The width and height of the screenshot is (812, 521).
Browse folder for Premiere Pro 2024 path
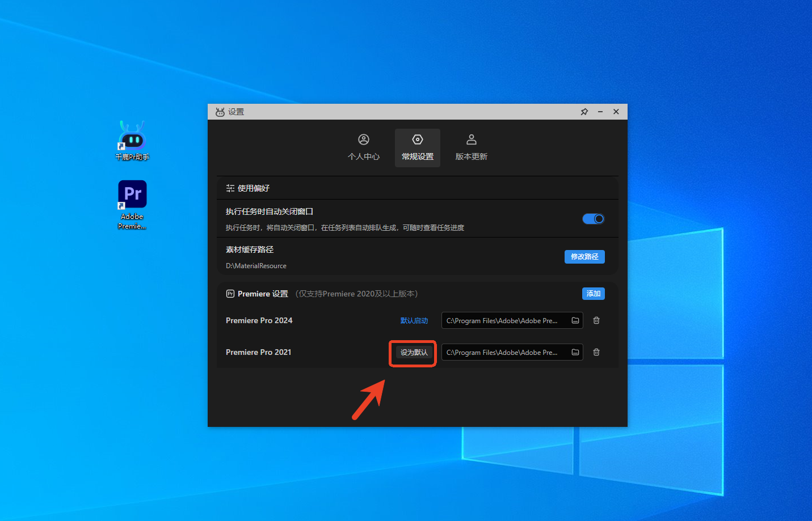point(575,321)
